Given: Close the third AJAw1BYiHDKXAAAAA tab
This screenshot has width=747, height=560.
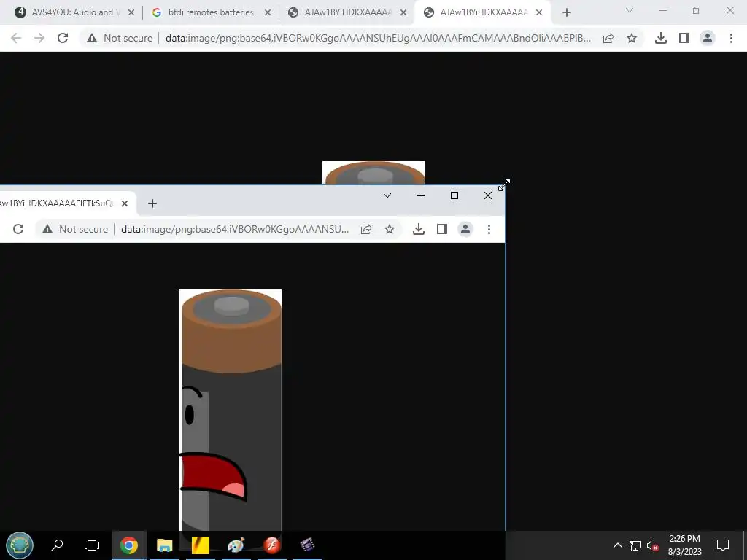Looking at the screenshot, I should pyautogui.click(x=403, y=12).
